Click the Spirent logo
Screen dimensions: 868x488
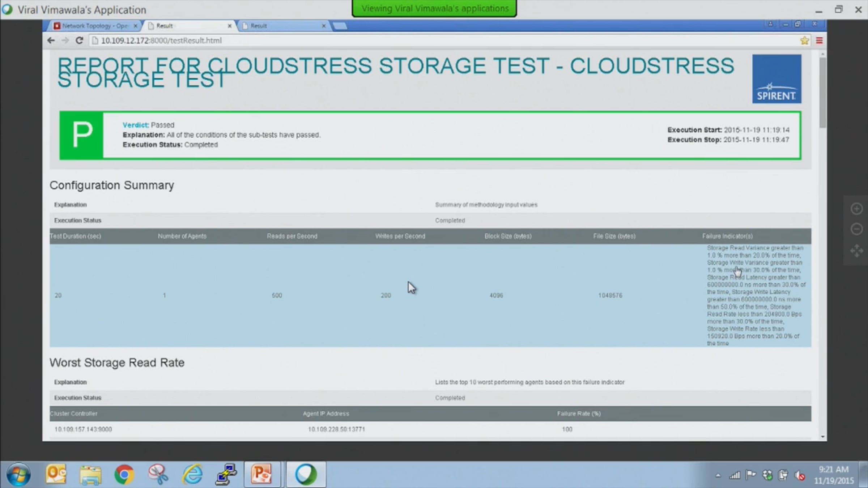776,79
